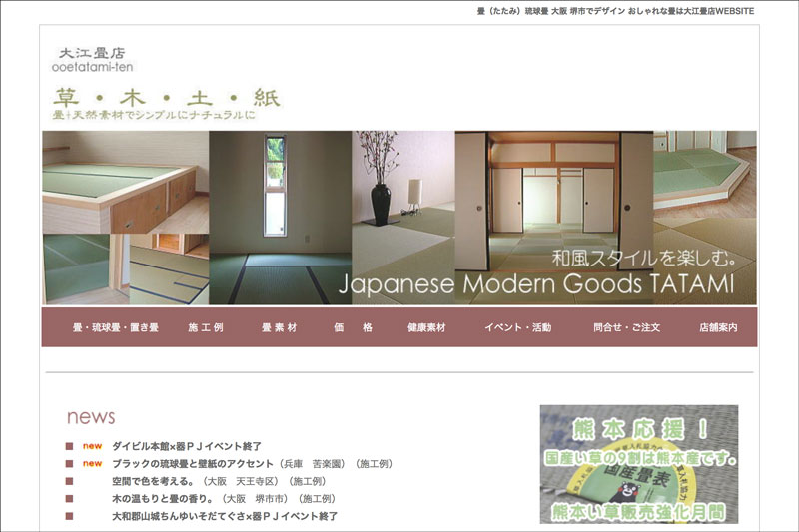The image size is (799, 532).
Task: Click the 大江畳店 ooetatami-ten logo
Action: (91, 59)
